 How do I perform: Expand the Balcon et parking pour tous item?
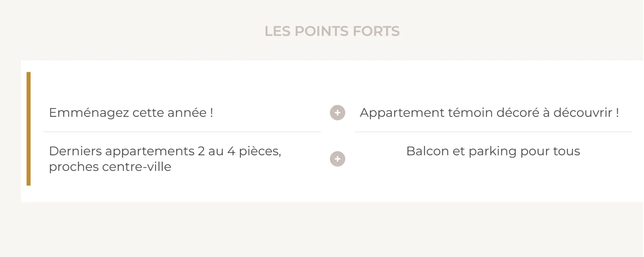pos(493,151)
